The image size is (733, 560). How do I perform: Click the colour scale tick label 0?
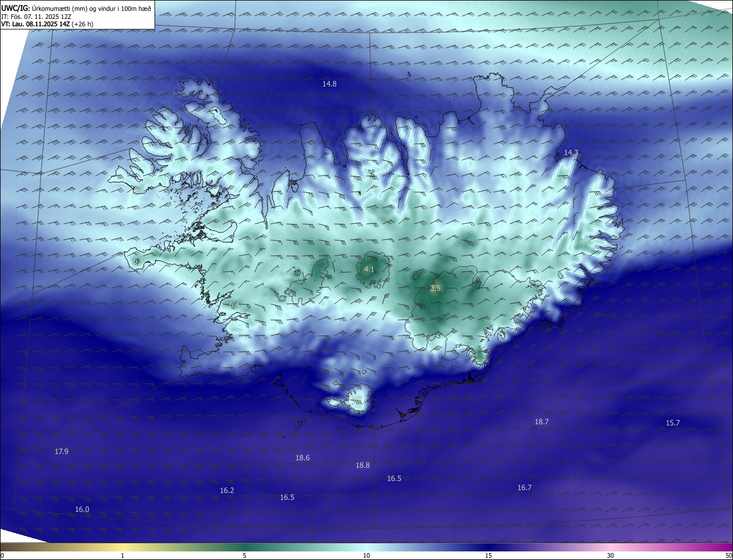tap(2, 555)
